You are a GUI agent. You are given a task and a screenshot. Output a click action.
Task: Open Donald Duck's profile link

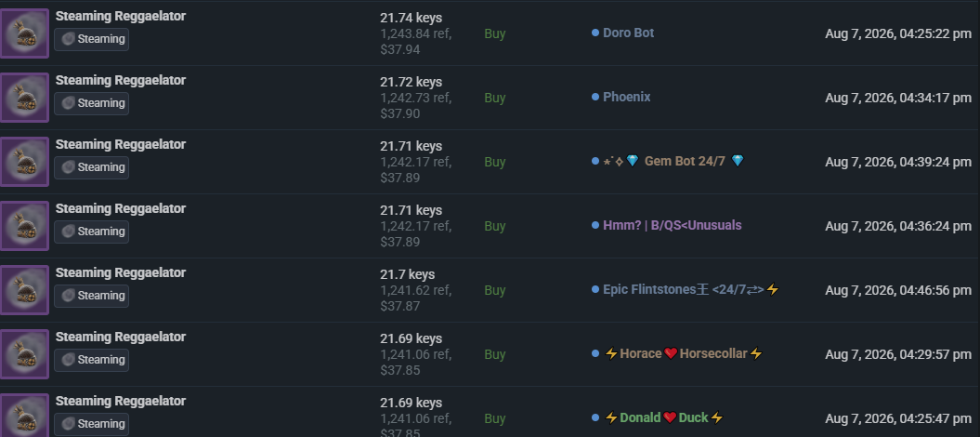(664, 417)
